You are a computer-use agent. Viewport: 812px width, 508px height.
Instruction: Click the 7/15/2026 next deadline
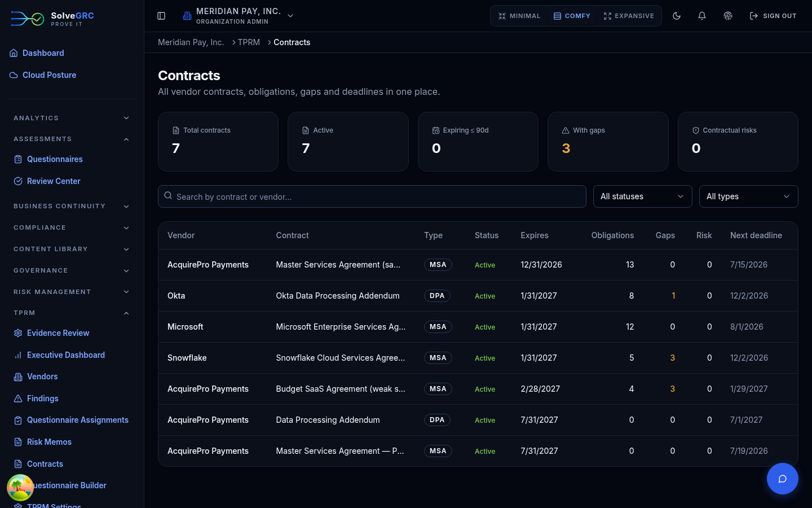[x=749, y=265]
